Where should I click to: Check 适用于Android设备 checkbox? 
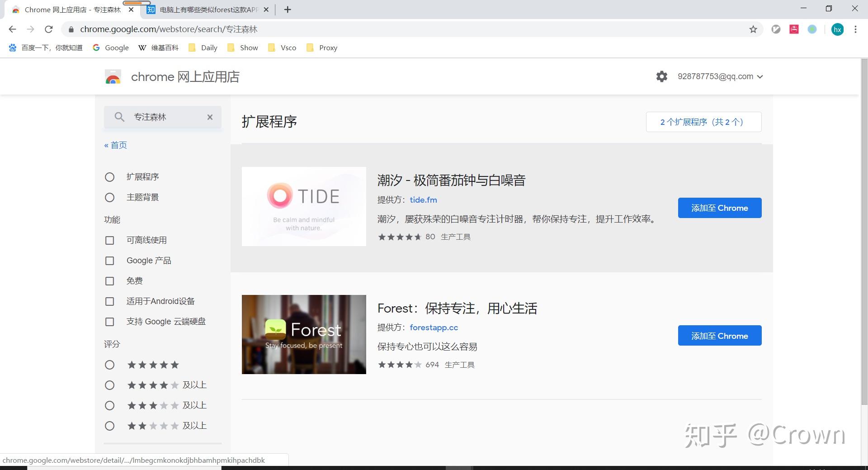109,301
